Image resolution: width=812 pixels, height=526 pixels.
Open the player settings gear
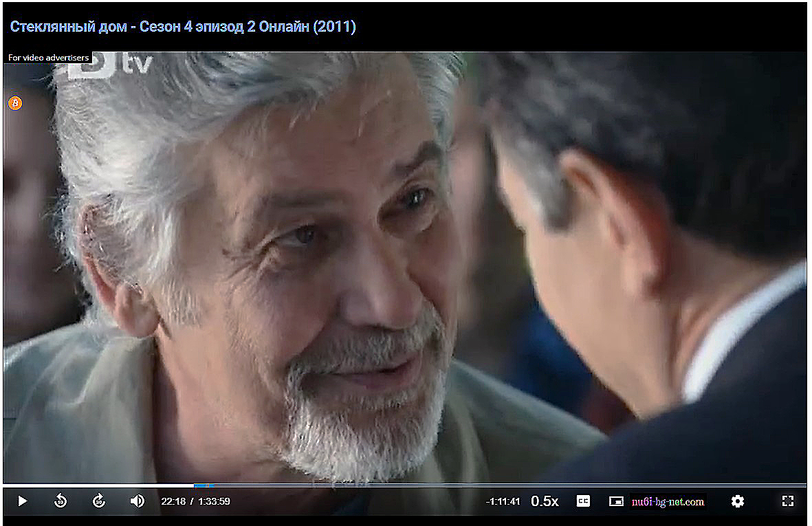click(x=738, y=501)
